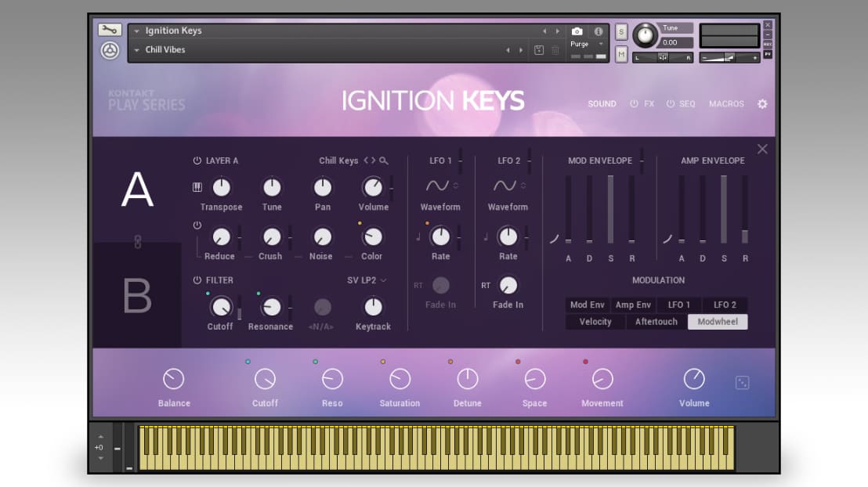The height and width of the screenshot is (487, 868).
Task: Toggle Layer A power button
Action: pos(196,160)
